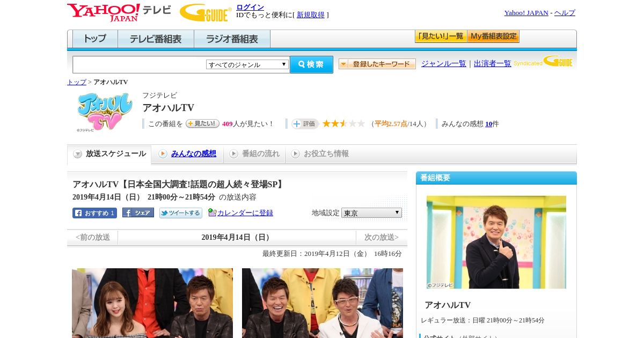644x338 pixels.
Task: Click the ログイン link
Action: point(250,7)
